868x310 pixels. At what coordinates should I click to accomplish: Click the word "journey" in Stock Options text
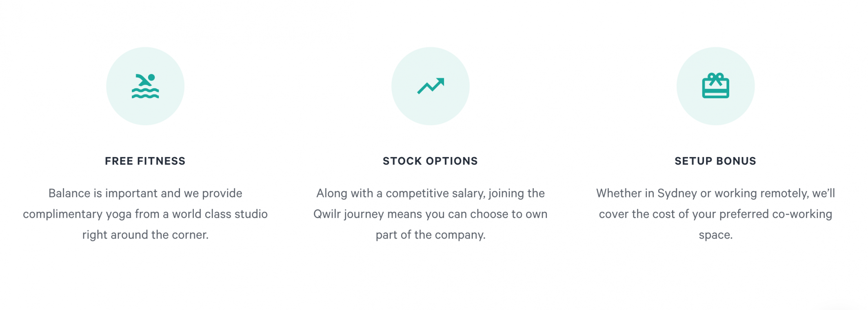(x=364, y=215)
